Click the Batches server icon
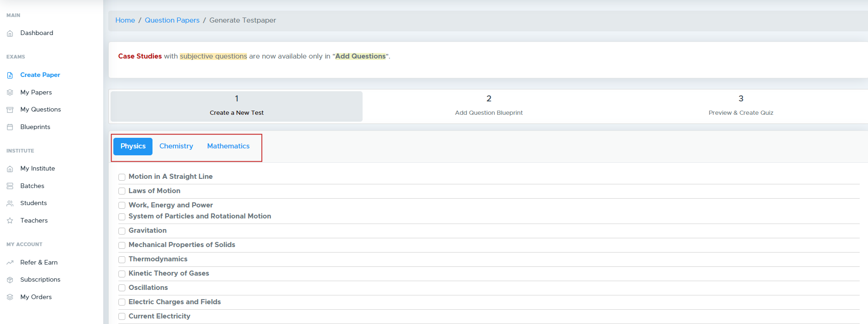The width and height of the screenshot is (868, 324). point(10,186)
